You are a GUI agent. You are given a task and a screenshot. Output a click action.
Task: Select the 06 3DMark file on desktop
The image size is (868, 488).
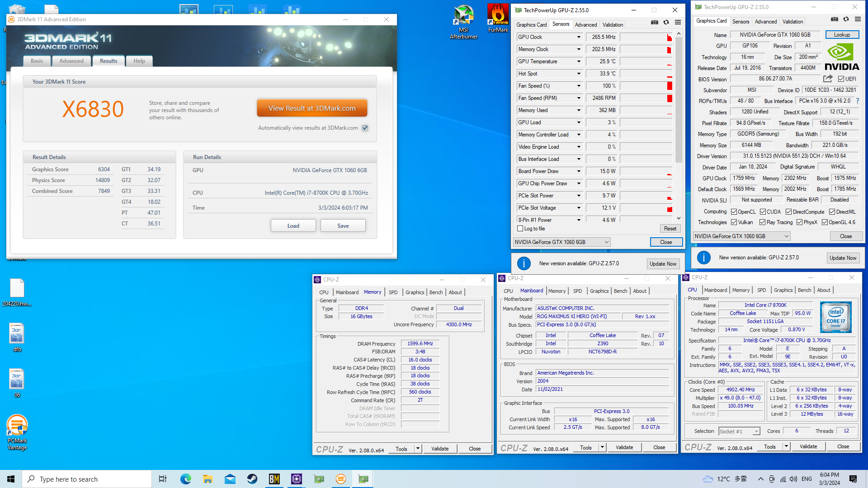pyautogui.click(x=17, y=383)
